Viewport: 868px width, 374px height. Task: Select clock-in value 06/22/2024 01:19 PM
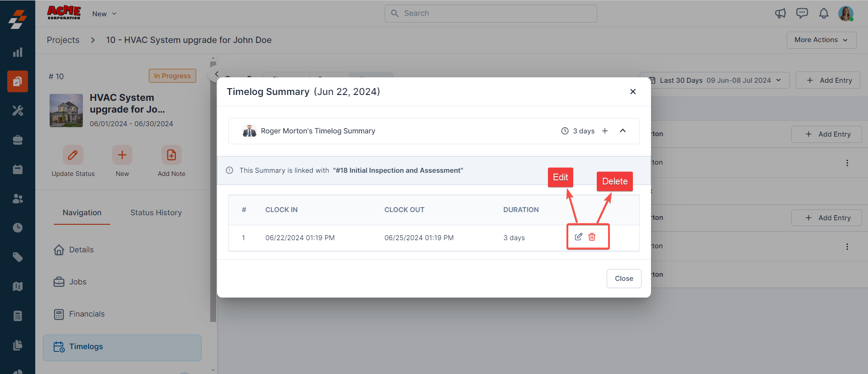(x=300, y=238)
